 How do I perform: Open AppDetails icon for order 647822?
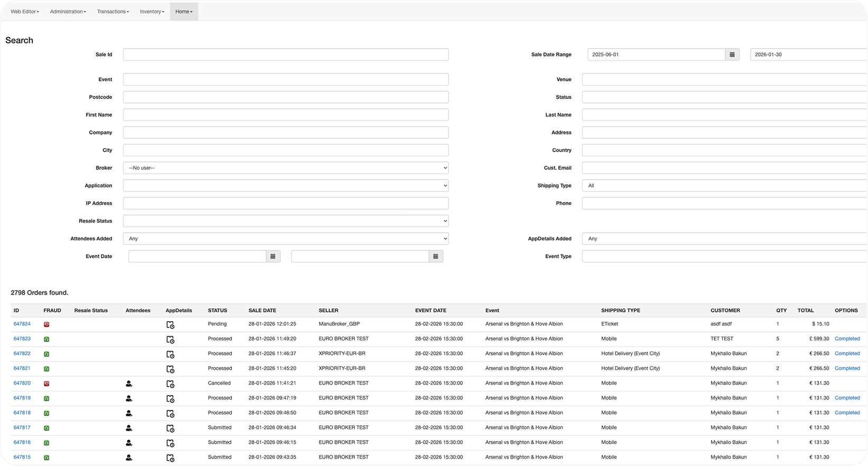point(170,355)
